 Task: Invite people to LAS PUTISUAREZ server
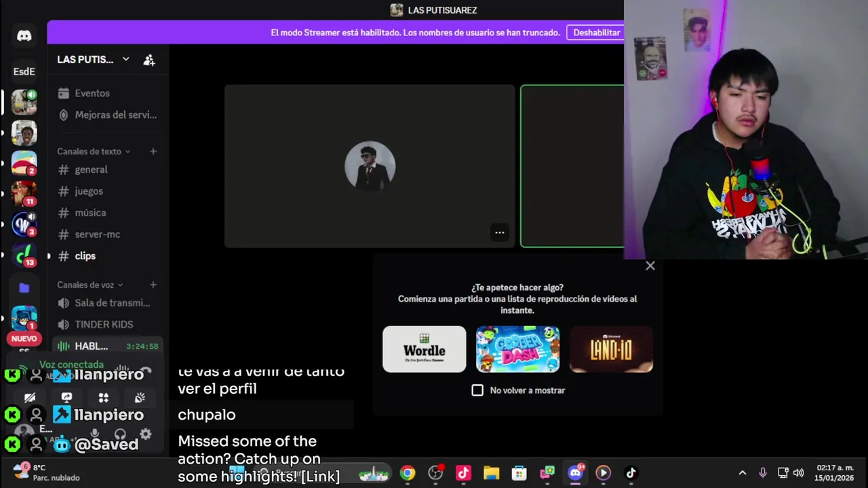click(149, 60)
